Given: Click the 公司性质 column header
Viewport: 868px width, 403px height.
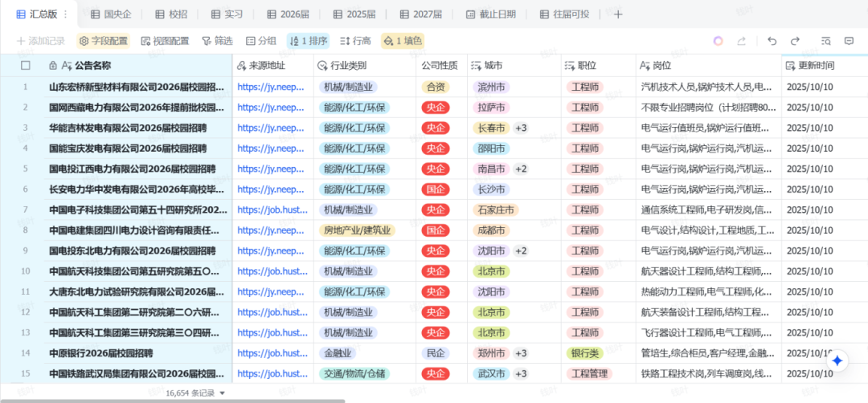Looking at the screenshot, I should click(442, 66).
